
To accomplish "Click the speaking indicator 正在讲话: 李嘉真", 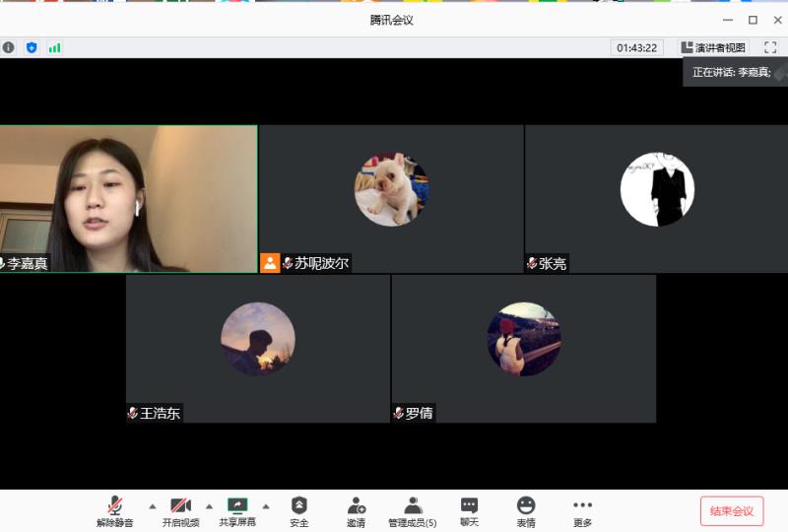I will [x=731, y=72].
